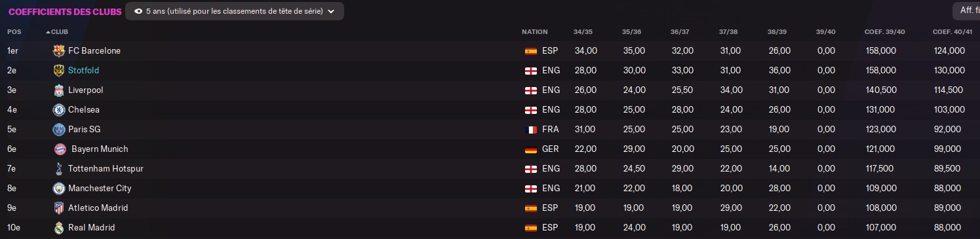Open the Atletico Madrid club link
Image resolution: width=980 pixels, height=239 pixels.
(98, 208)
